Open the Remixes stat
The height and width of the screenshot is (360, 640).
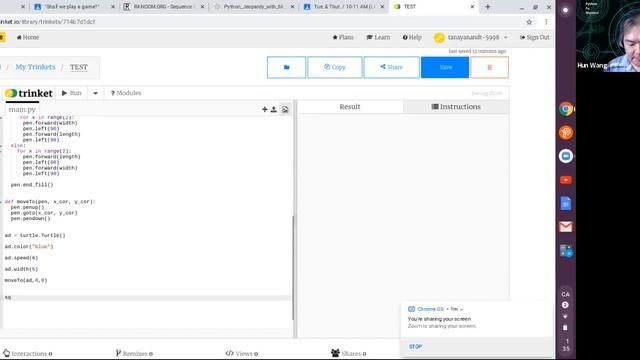coord(134,353)
